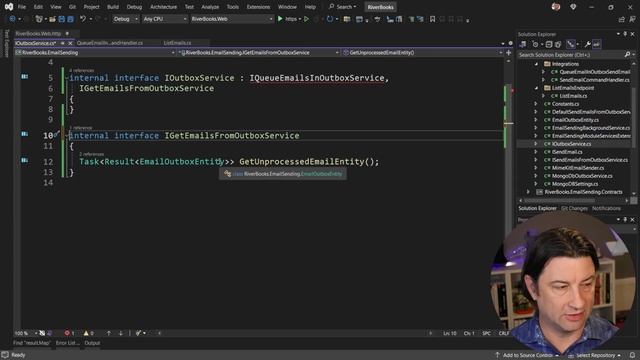Screen dimensions: 640x360
Task: Toggle pin on IOutboxService.cs tab
Action: click(x=62, y=43)
